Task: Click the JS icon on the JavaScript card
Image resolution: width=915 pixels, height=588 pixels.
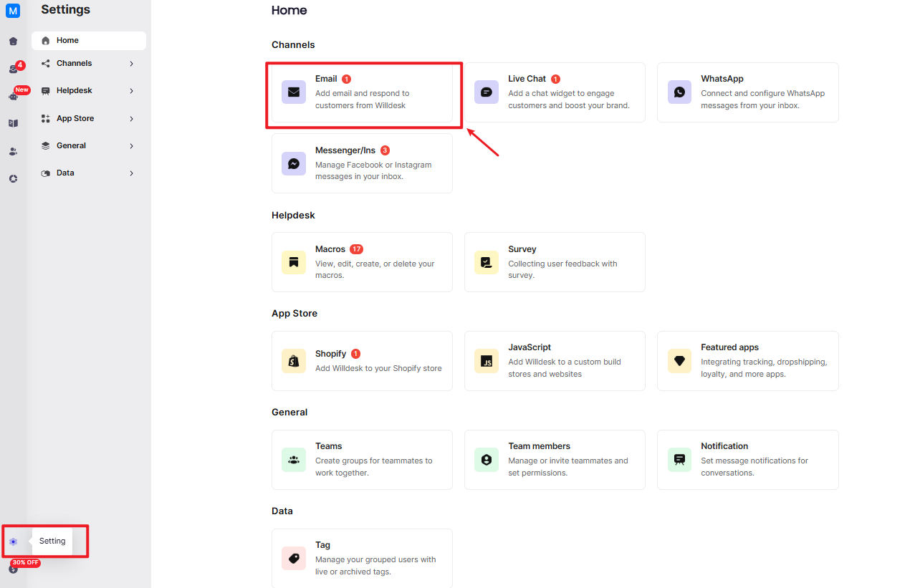Action: pos(487,361)
